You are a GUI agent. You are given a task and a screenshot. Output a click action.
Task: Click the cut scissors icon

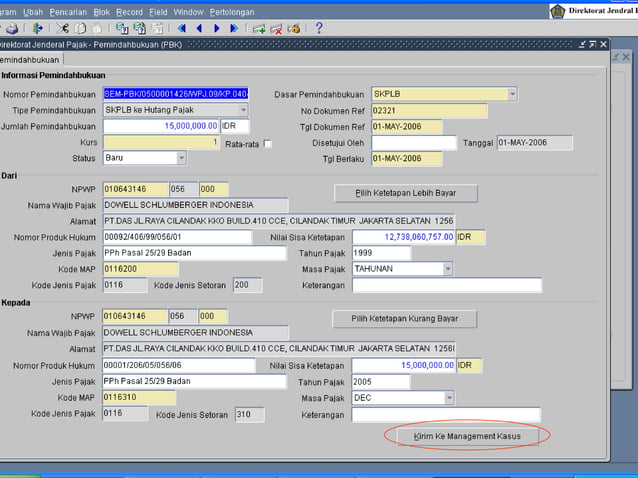(64, 29)
